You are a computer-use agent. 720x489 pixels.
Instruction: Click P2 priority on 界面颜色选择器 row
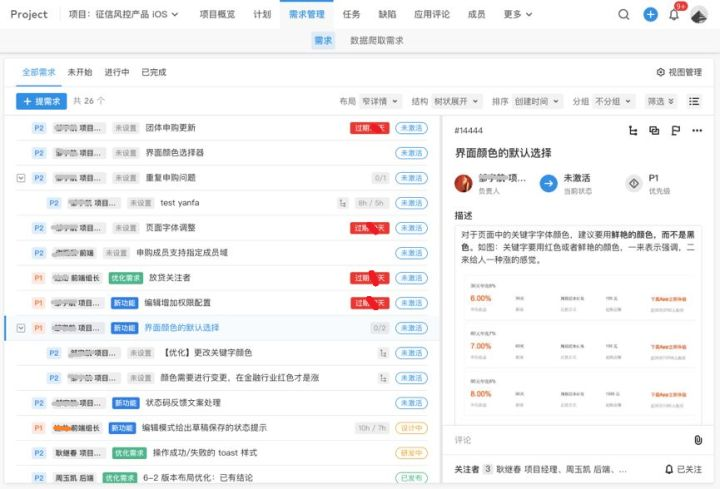[x=39, y=153]
